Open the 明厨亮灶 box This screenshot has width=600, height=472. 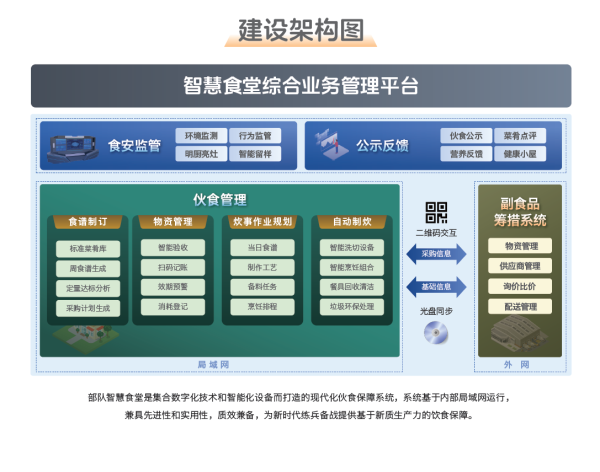pos(201,154)
